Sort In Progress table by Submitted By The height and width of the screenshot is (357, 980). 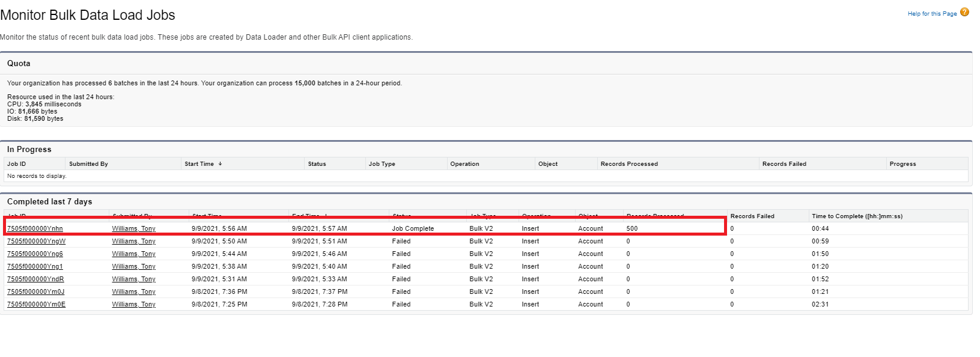point(88,163)
